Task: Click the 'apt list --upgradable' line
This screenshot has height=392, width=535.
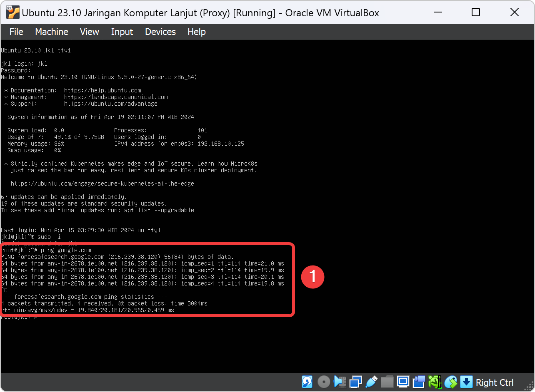Action: pyautogui.click(x=97, y=210)
